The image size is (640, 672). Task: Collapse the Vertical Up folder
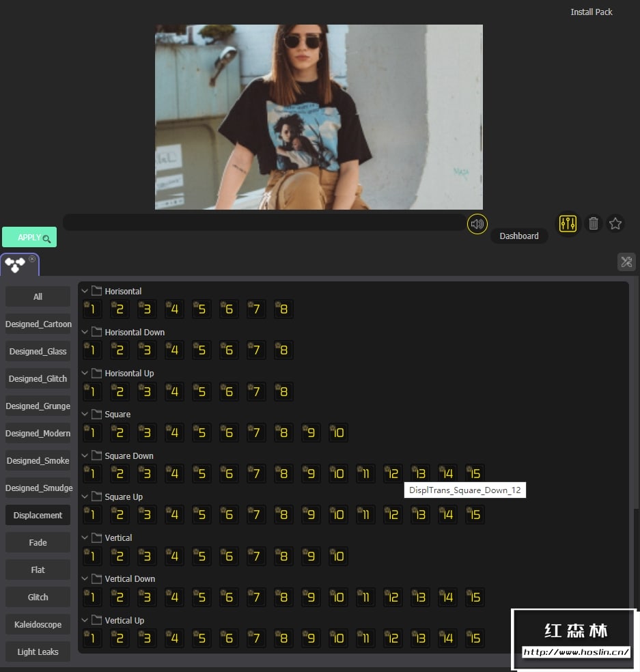pyautogui.click(x=85, y=620)
